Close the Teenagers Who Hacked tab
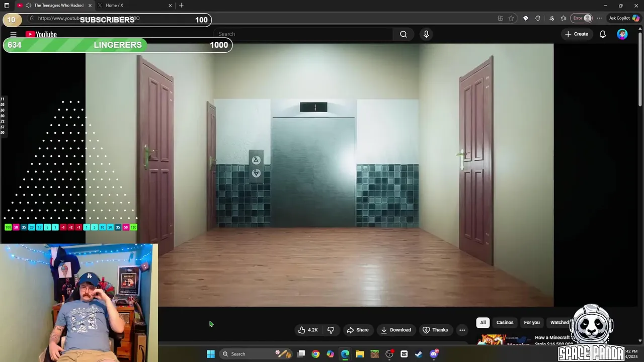Viewport: 644px width, 362px height. [x=90, y=5]
